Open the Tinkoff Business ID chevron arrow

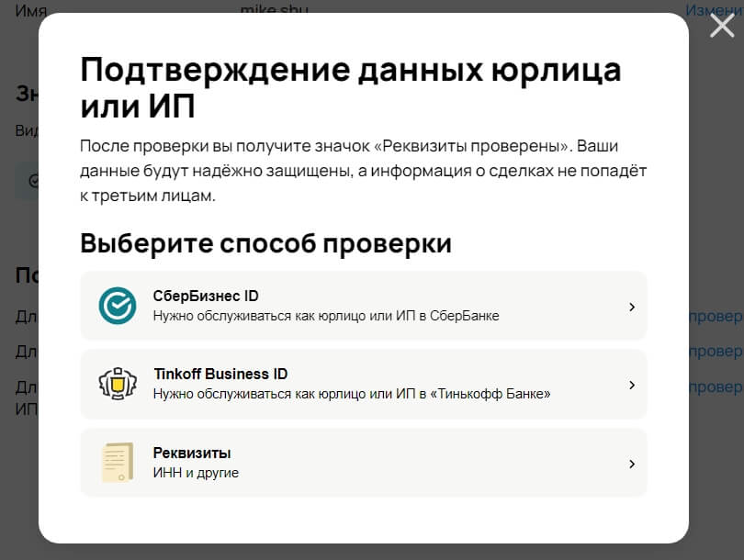pyautogui.click(x=632, y=385)
